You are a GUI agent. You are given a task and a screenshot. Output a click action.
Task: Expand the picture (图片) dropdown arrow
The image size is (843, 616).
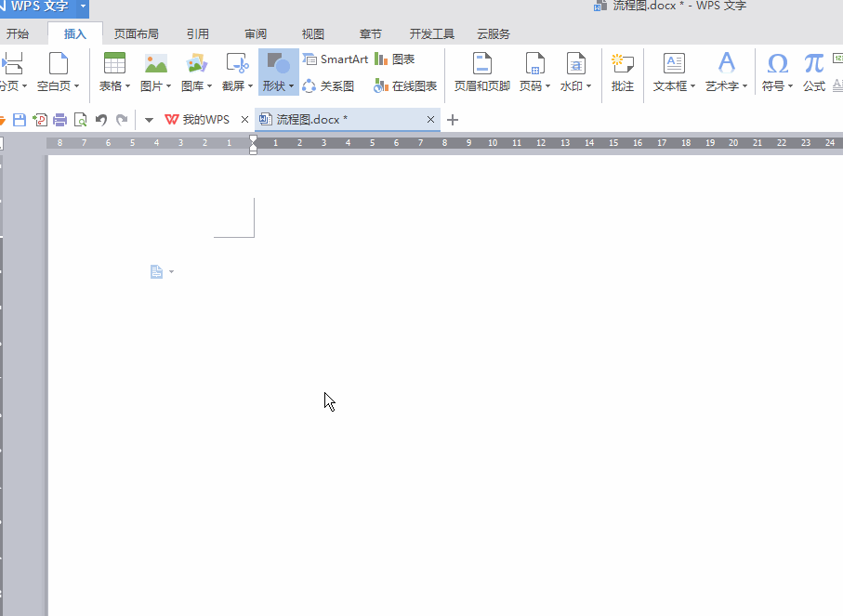pos(169,86)
